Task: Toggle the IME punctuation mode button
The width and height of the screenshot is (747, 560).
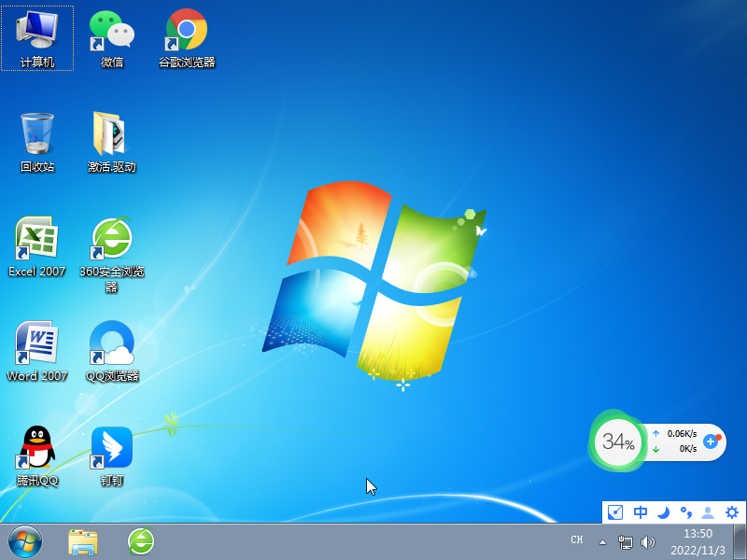Action: click(685, 512)
